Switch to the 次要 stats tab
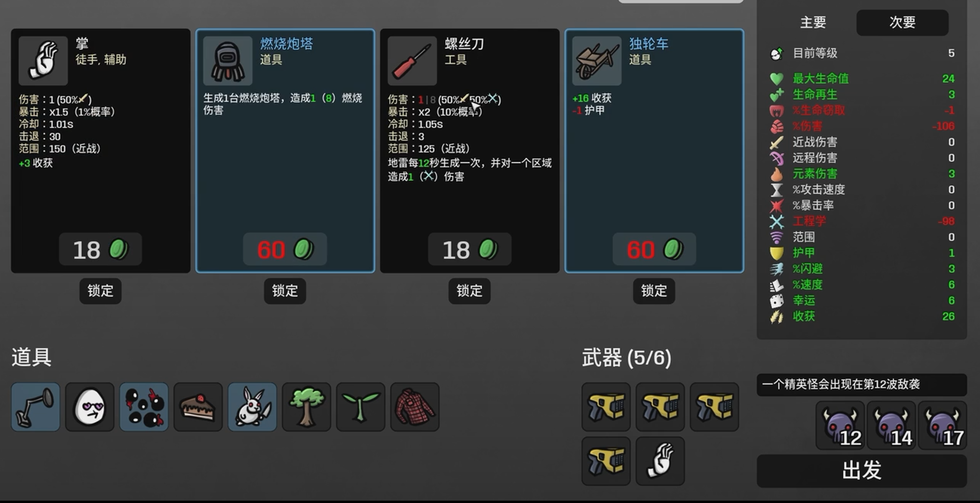This screenshot has width=980, height=503. (903, 22)
